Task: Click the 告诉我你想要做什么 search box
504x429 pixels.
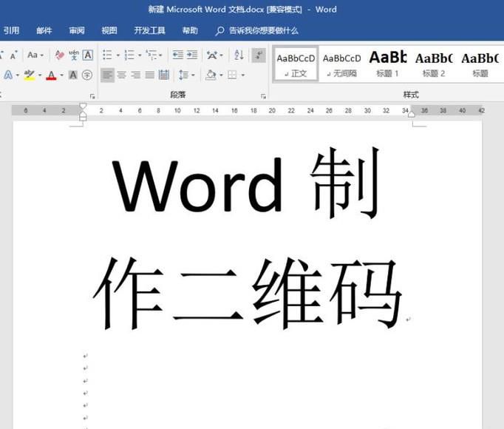Action: [257, 30]
